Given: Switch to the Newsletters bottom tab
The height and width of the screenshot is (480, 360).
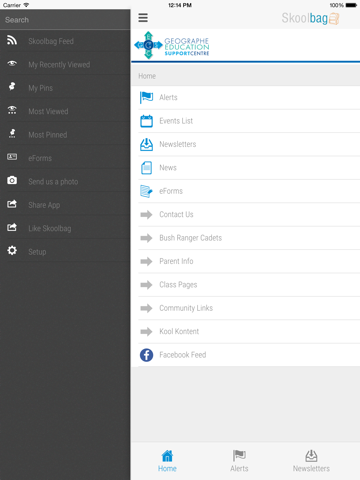Looking at the screenshot, I should point(311,461).
